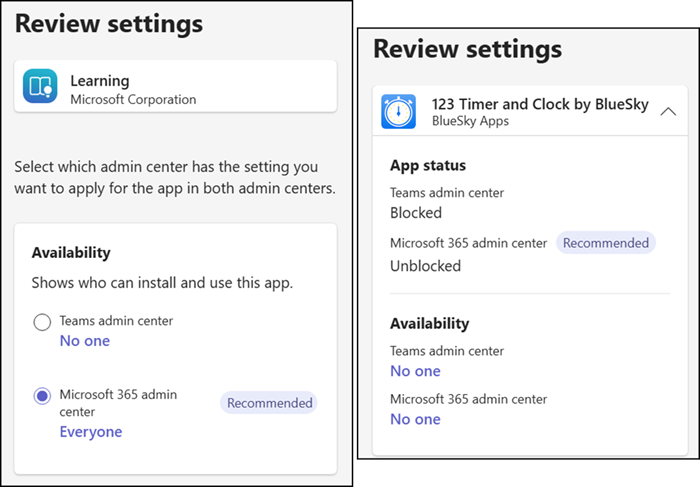Viewport: 700px width, 487px height.
Task: Open the 'No one' link in Learning panel
Action: 85,341
